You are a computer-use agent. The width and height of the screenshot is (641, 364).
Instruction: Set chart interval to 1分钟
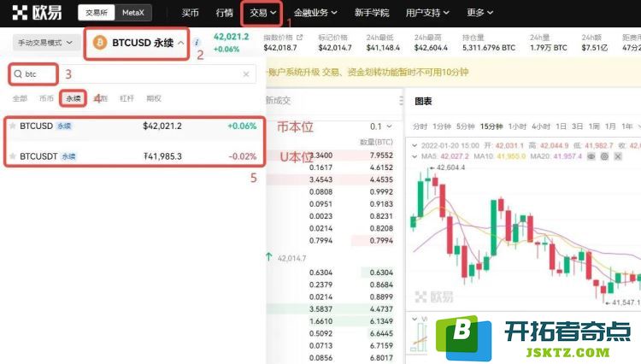442,126
